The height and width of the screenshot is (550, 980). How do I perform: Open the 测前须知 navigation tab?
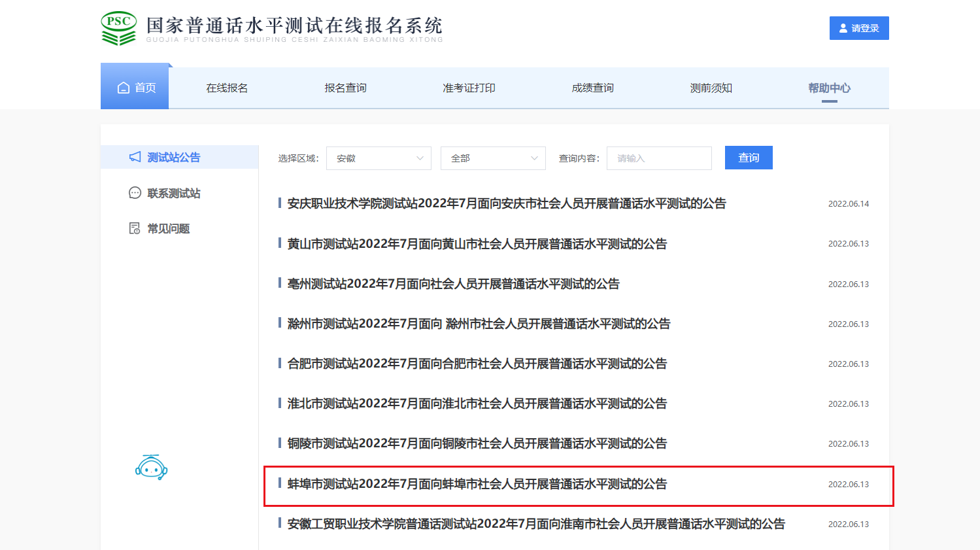click(x=711, y=88)
